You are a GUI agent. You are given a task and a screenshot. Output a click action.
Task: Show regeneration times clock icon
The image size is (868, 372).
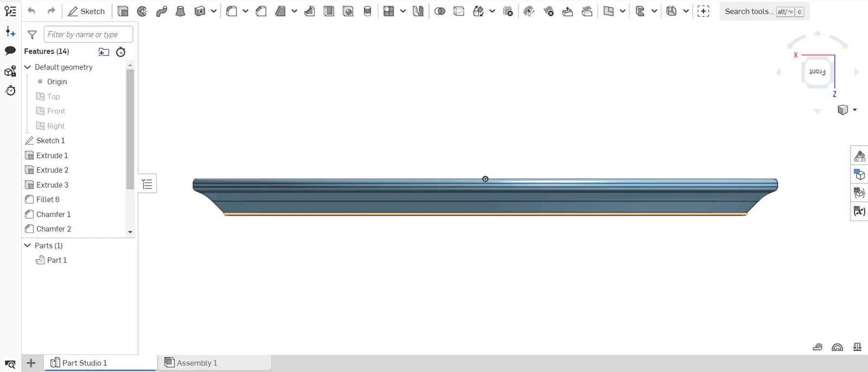121,52
